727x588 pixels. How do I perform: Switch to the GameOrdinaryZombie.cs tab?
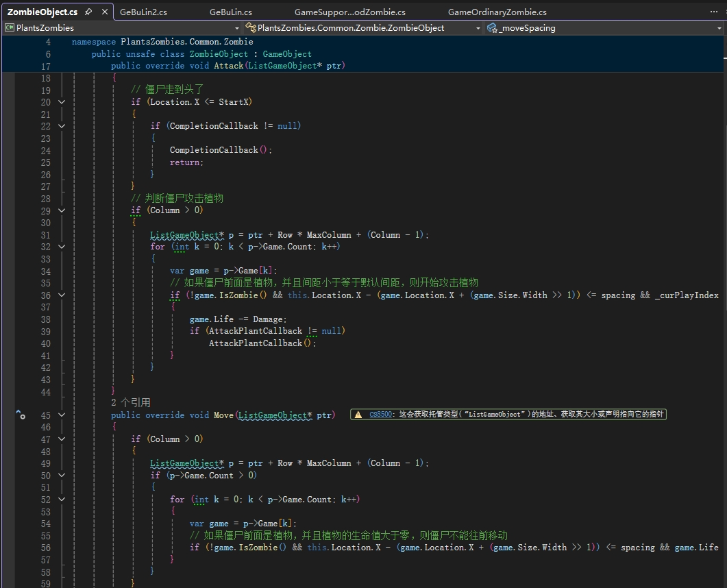497,12
